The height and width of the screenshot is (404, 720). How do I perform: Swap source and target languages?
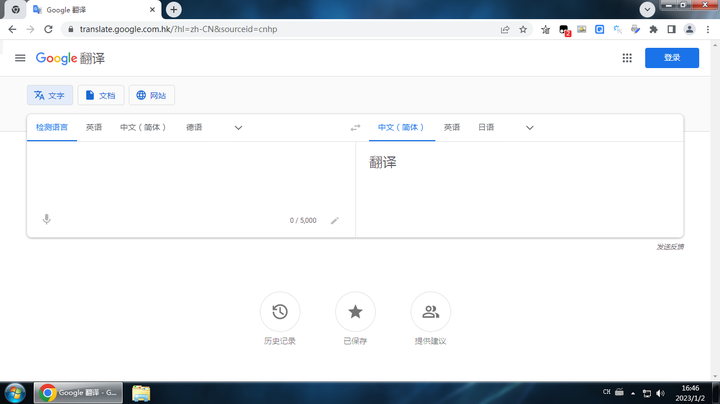(x=355, y=128)
